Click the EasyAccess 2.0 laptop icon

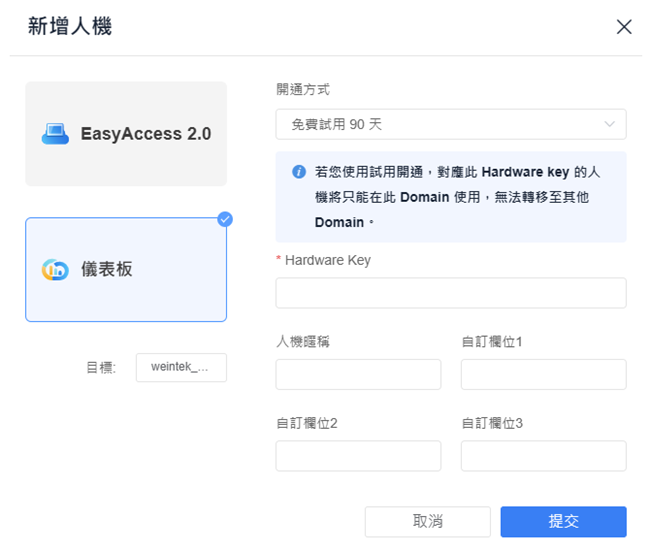tap(55, 134)
